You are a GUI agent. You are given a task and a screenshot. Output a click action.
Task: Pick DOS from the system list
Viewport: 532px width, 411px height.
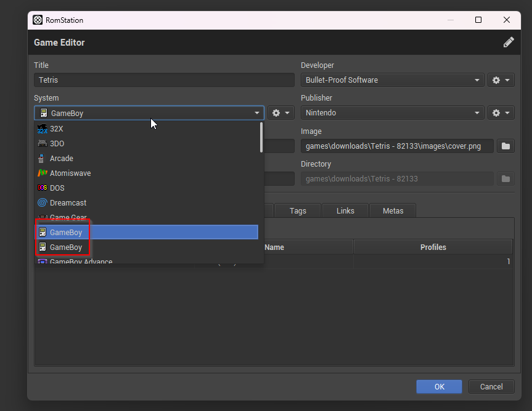146,188
